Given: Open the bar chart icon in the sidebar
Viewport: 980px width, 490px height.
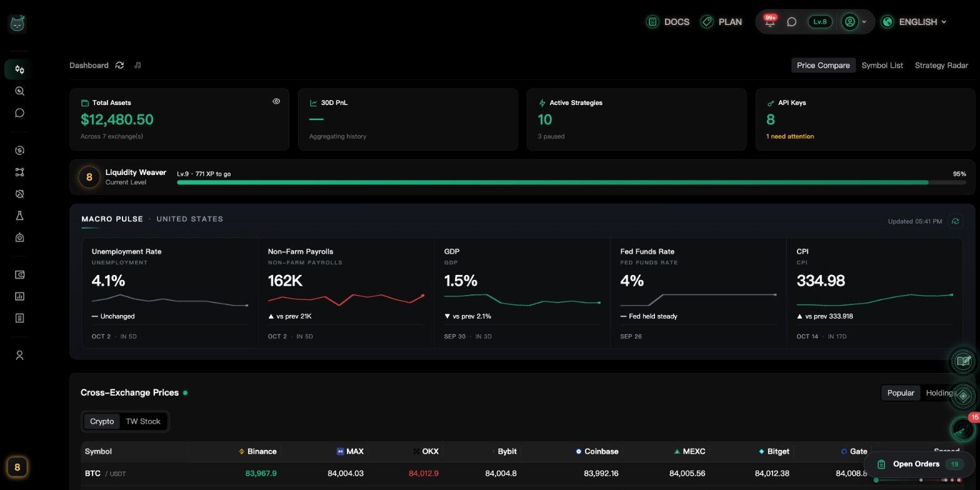Looking at the screenshot, I should pyautogui.click(x=19, y=296).
